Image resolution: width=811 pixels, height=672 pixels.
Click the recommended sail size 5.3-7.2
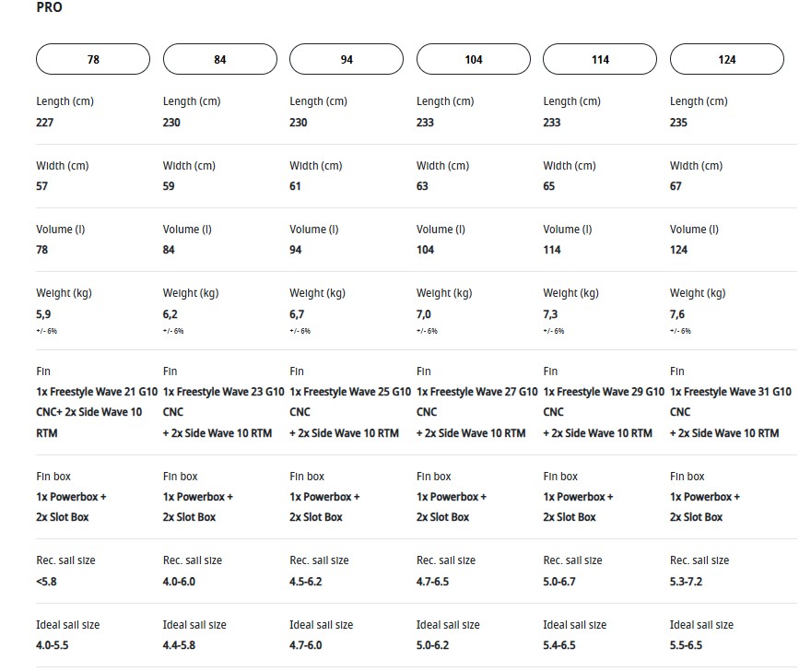click(686, 582)
